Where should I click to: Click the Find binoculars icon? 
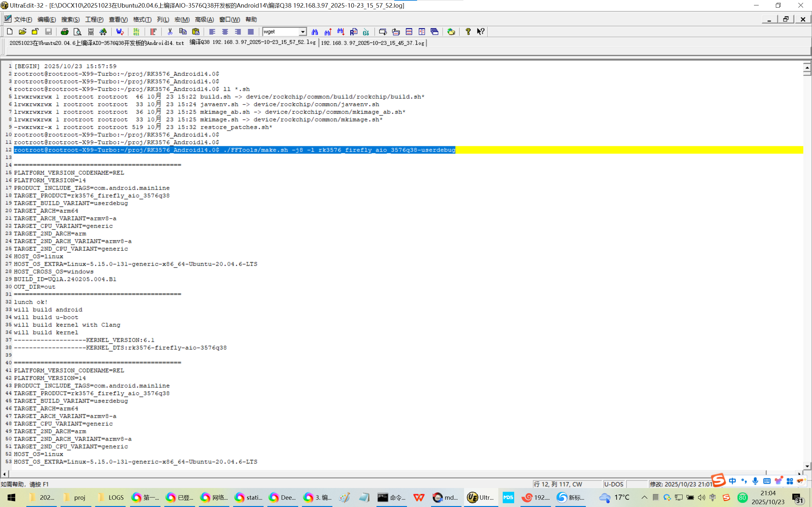click(x=315, y=31)
